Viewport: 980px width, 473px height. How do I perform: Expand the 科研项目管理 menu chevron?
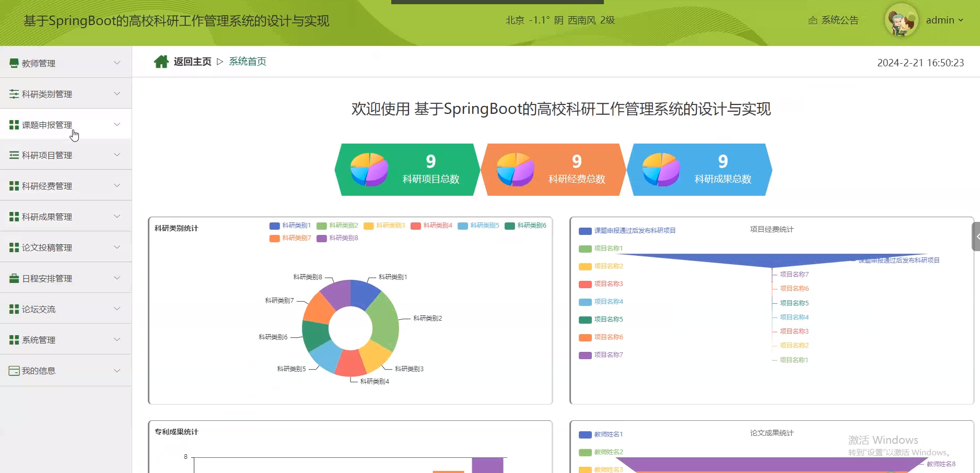point(117,155)
